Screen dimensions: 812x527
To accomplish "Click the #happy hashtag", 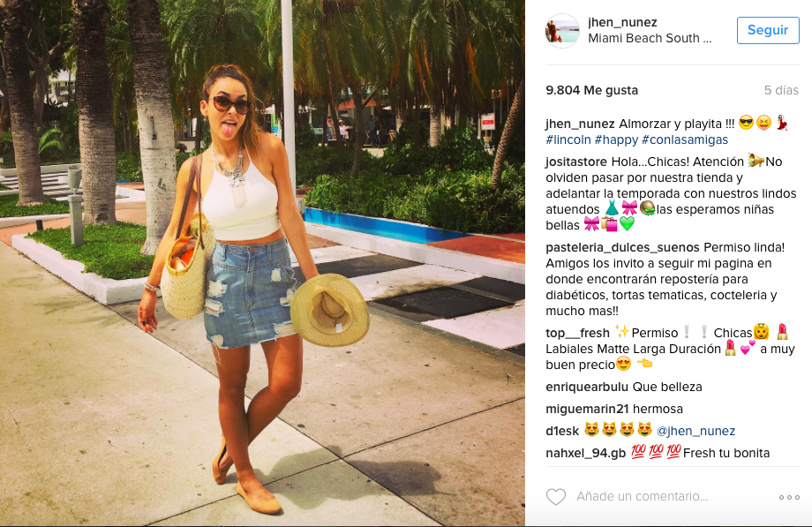I will tap(616, 139).
